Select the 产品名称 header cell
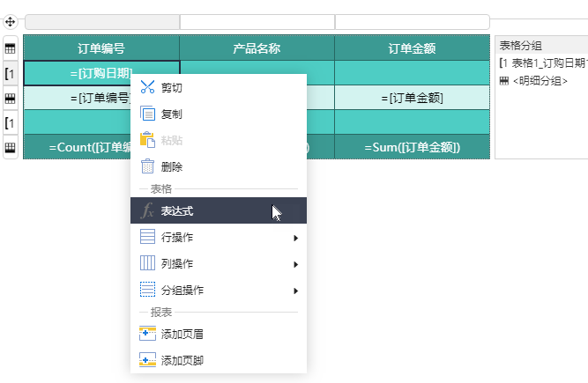Viewport: 588px width, 383px height. pos(257,48)
